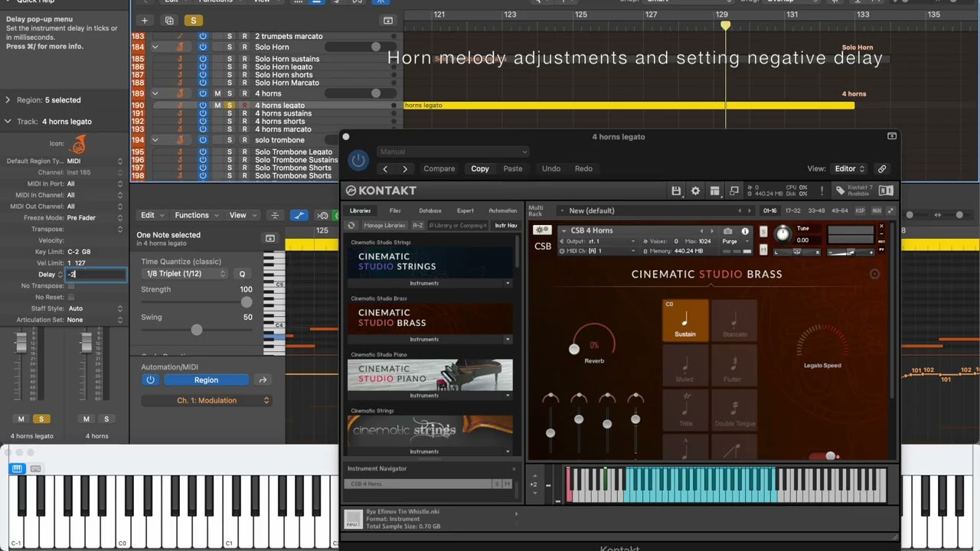Toggle the Kontakt plug-in power bypass button
The image size is (980, 551).
(x=358, y=160)
